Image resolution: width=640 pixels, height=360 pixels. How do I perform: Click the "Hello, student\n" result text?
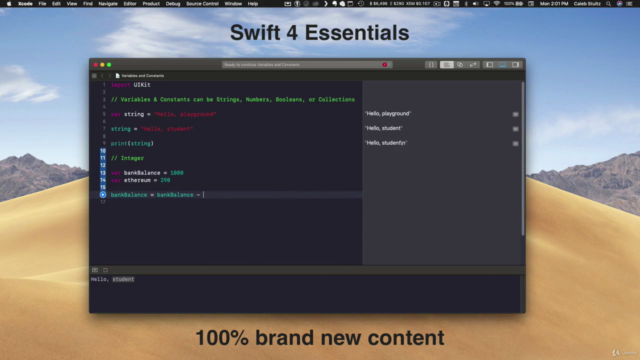[386, 143]
